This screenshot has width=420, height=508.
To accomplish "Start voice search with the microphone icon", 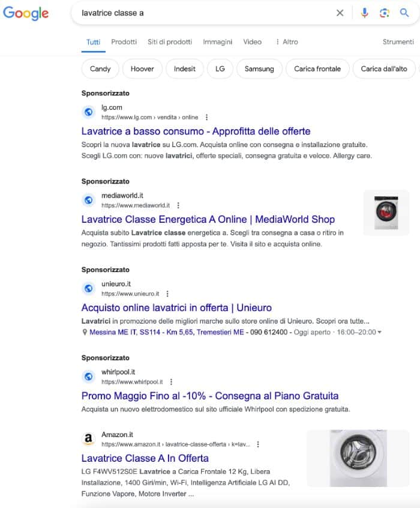I will [365, 13].
